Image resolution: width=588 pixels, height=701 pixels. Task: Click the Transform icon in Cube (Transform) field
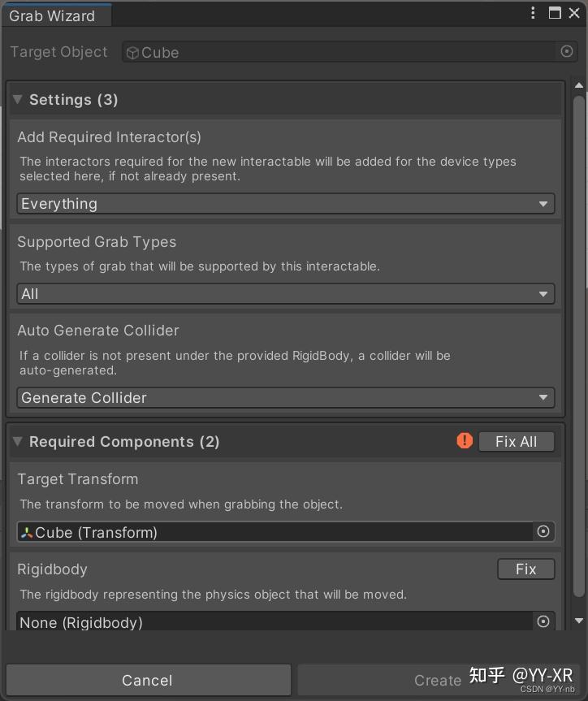pos(27,531)
